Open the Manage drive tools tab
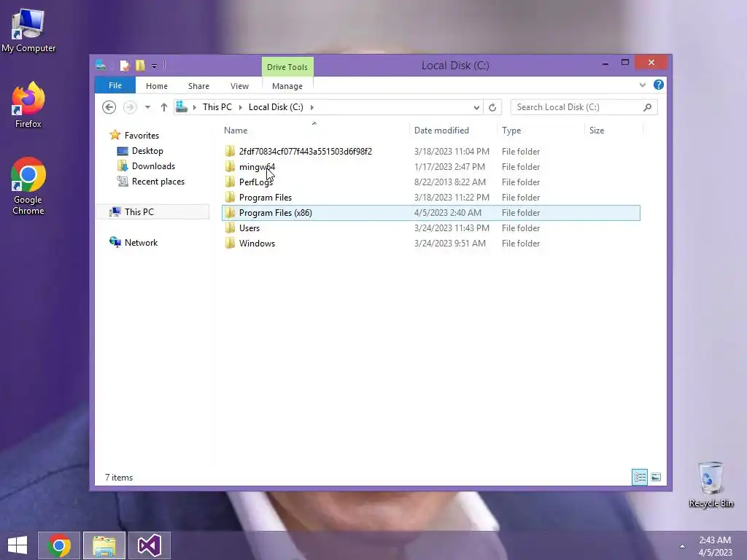 pos(287,86)
